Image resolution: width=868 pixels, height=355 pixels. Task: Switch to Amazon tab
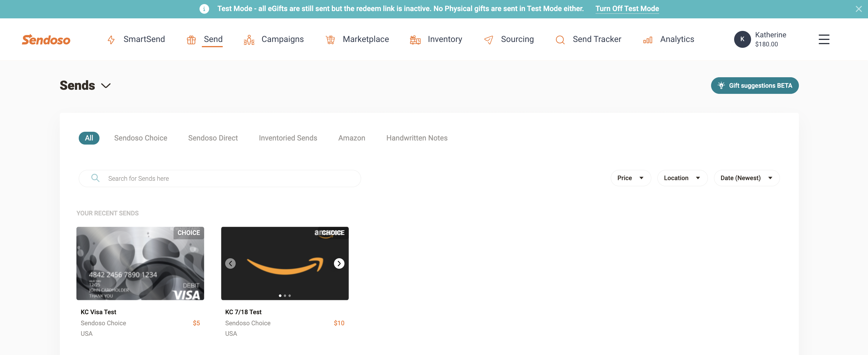tap(351, 138)
